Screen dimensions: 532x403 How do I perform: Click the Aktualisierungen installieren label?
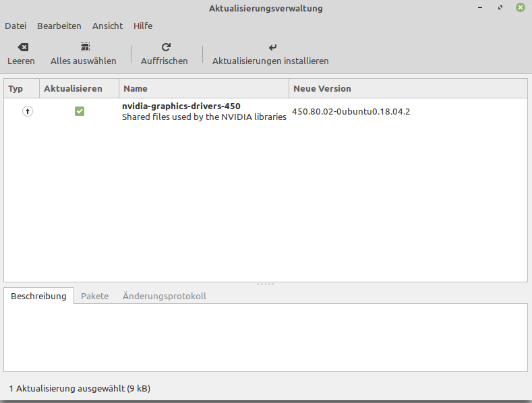tap(270, 61)
